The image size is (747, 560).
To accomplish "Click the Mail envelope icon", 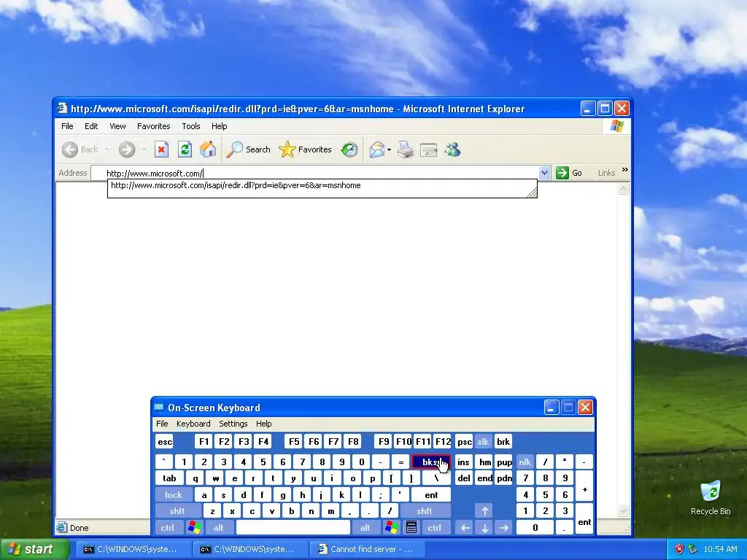I will coord(376,149).
